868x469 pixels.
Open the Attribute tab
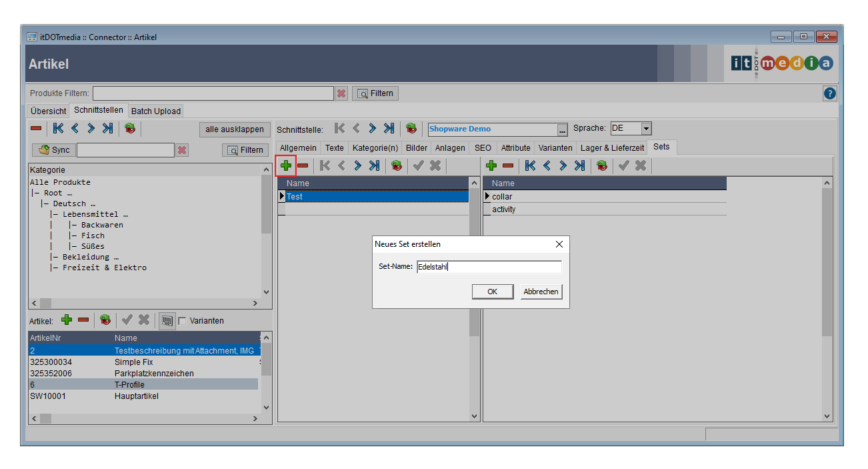click(x=515, y=147)
